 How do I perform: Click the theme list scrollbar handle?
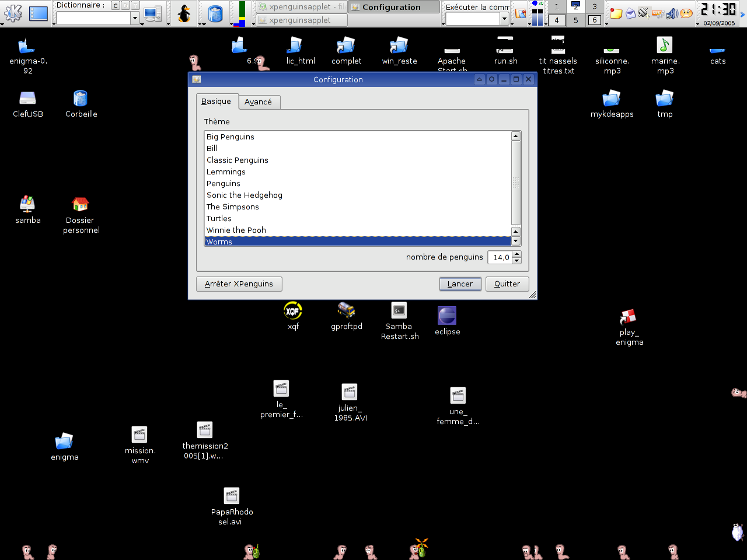pyautogui.click(x=515, y=183)
